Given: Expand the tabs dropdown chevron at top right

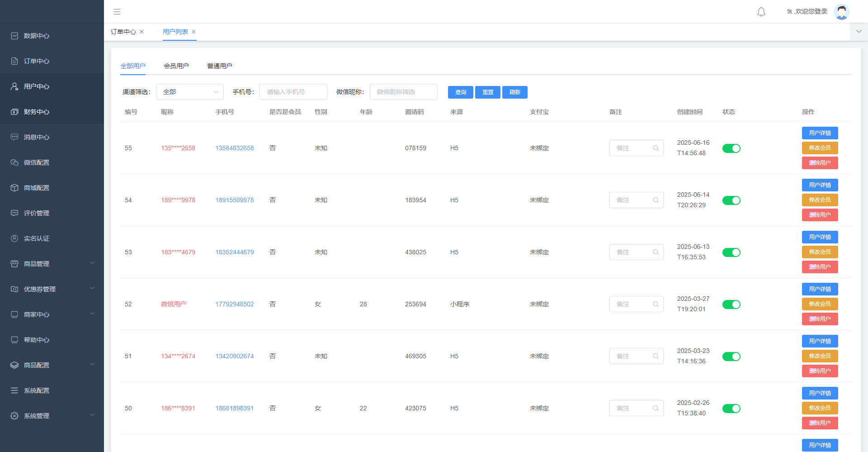Looking at the screenshot, I should (x=859, y=32).
